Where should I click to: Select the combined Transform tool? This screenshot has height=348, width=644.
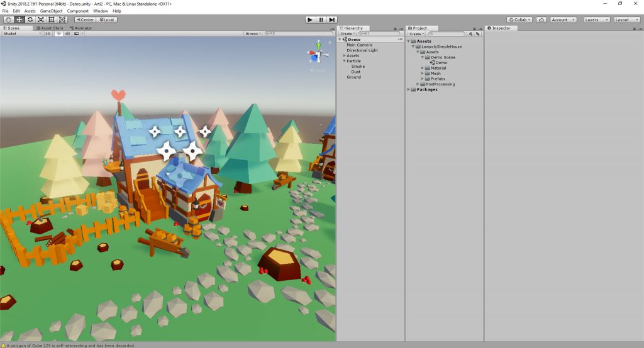pyautogui.click(x=62, y=19)
